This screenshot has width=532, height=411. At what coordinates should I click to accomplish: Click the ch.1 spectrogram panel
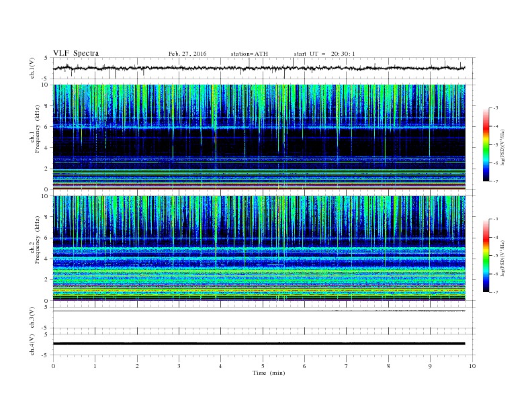[259, 137]
